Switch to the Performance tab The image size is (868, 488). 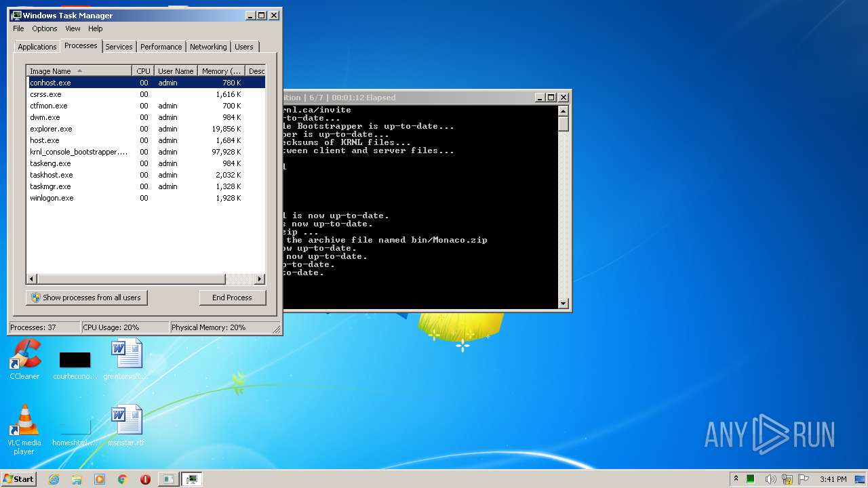point(161,47)
